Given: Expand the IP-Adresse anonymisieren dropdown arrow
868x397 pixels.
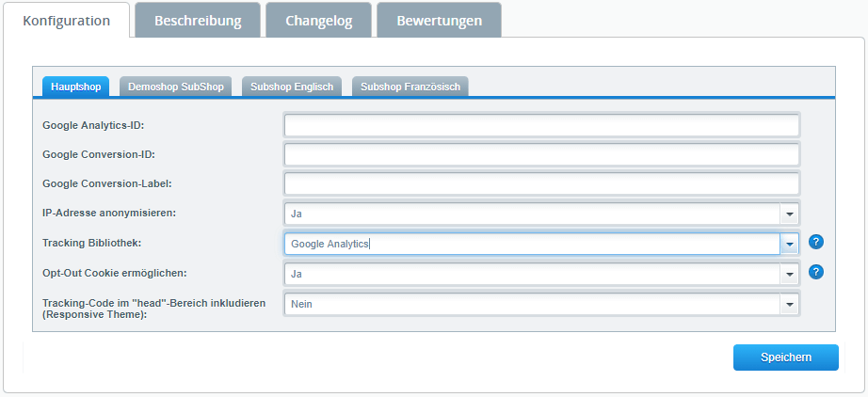Looking at the screenshot, I should click(790, 214).
